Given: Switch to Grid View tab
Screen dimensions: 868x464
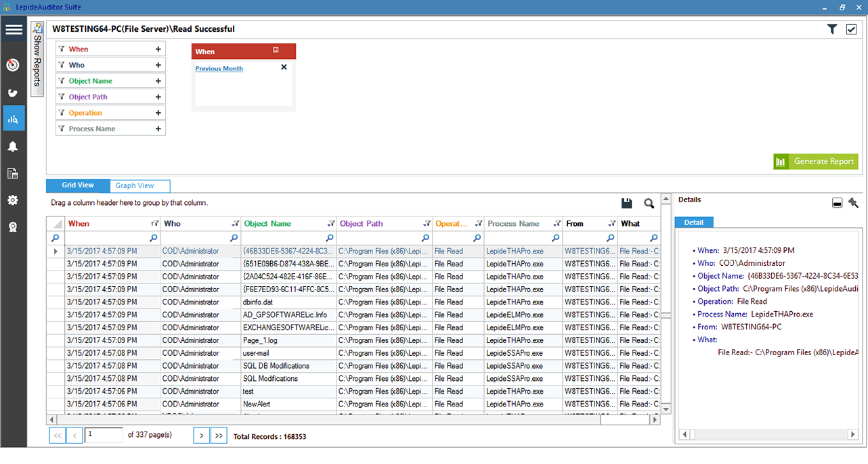Looking at the screenshot, I should [x=78, y=185].
